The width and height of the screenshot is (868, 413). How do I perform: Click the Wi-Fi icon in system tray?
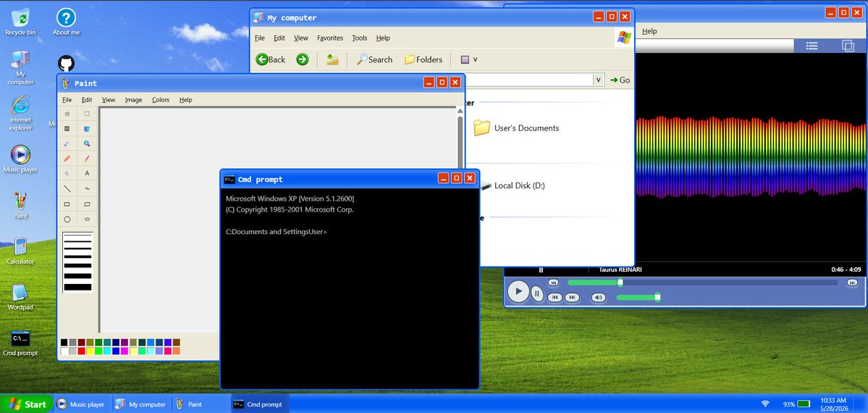coord(766,404)
